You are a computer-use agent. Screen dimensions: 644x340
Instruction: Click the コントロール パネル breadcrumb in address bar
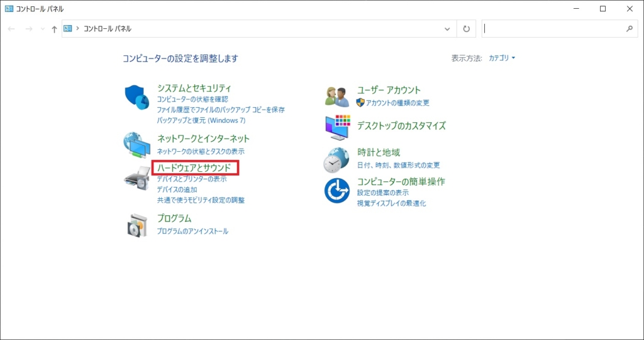click(108, 29)
